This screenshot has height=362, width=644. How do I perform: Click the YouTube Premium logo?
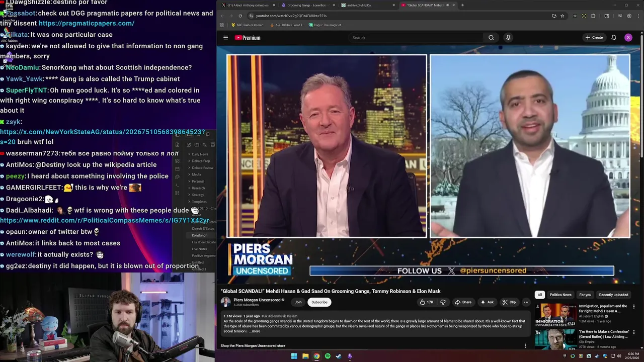click(x=248, y=38)
